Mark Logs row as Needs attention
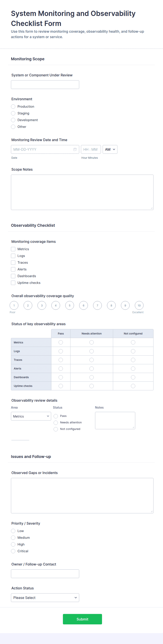This screenshot has width=163, height=644. pyautogui.click(x=91, y=351)
